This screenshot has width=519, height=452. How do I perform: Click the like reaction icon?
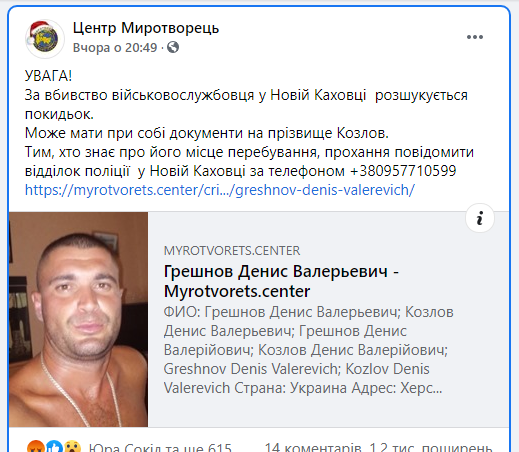(x=54, y=446)
